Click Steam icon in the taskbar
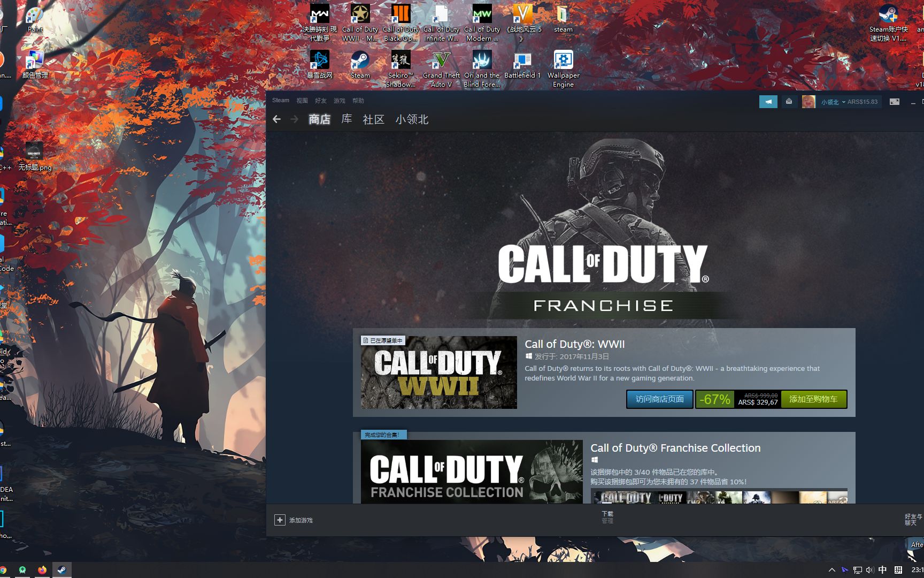 [x=61, y=570]
